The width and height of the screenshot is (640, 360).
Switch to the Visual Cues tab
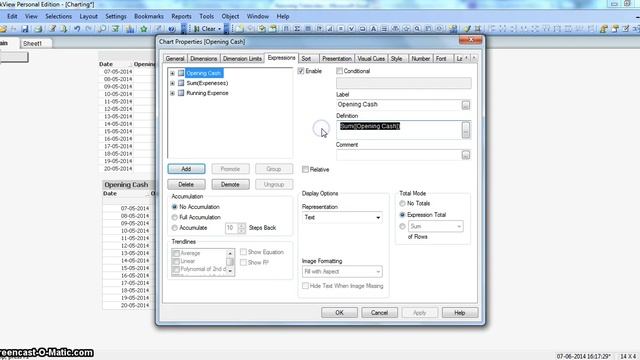coord(371,59)
